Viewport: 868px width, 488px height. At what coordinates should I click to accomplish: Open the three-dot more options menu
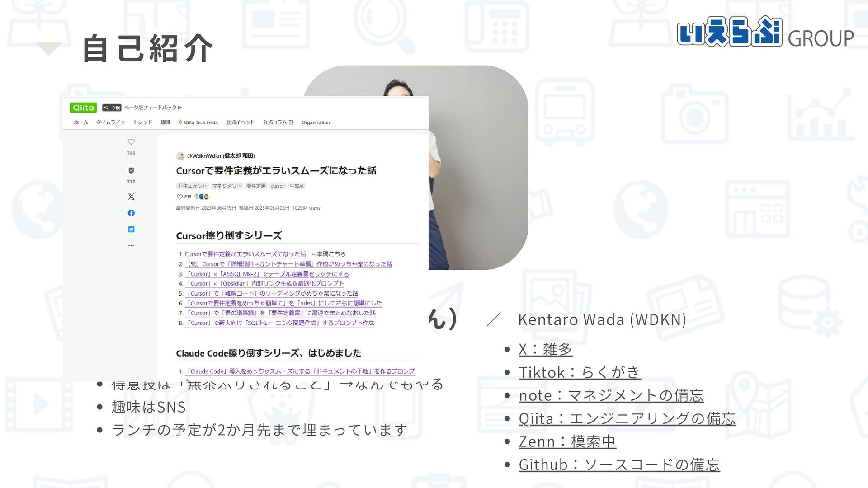coord(131,246)
